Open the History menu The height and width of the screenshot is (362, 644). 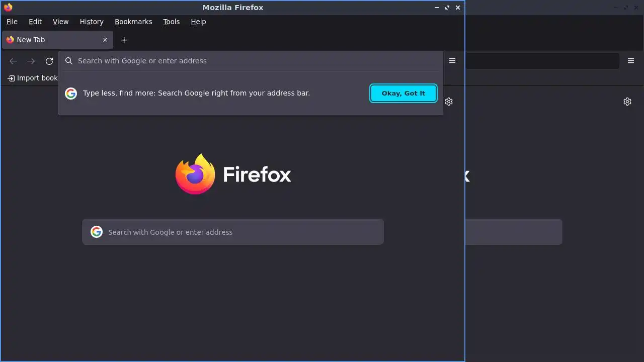(92, 22)
